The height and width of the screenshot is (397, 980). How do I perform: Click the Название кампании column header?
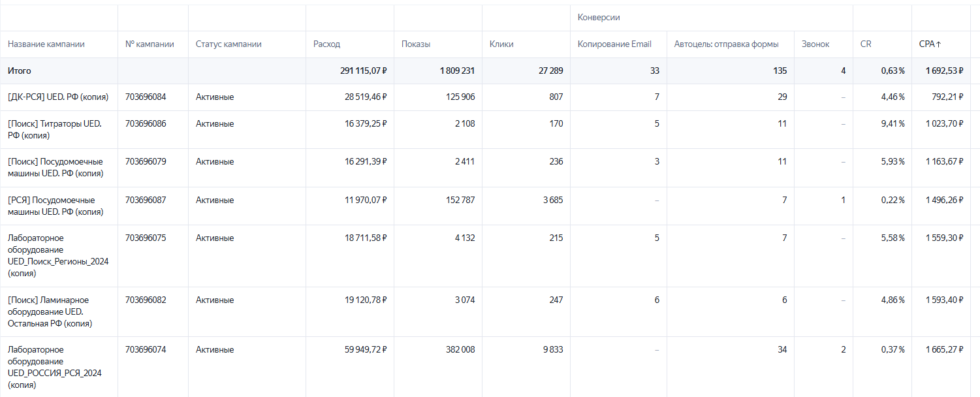(x=46, y=44)
